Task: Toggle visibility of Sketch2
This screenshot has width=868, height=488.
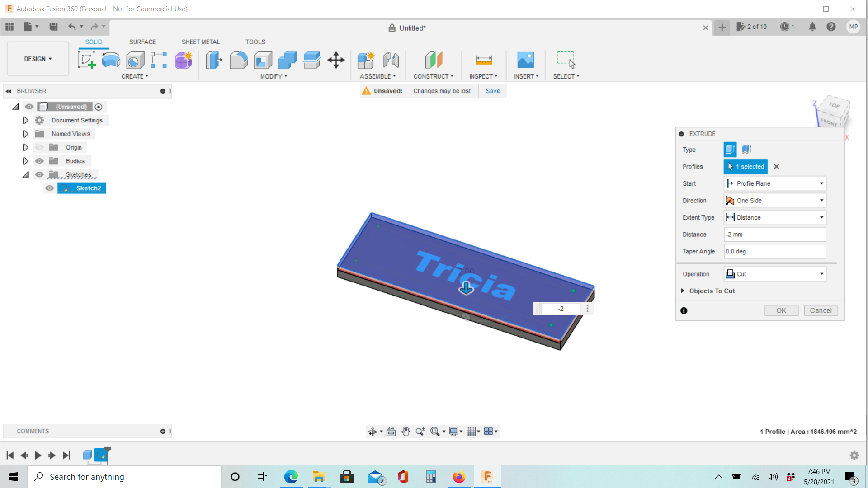Action: pos(50,188)
